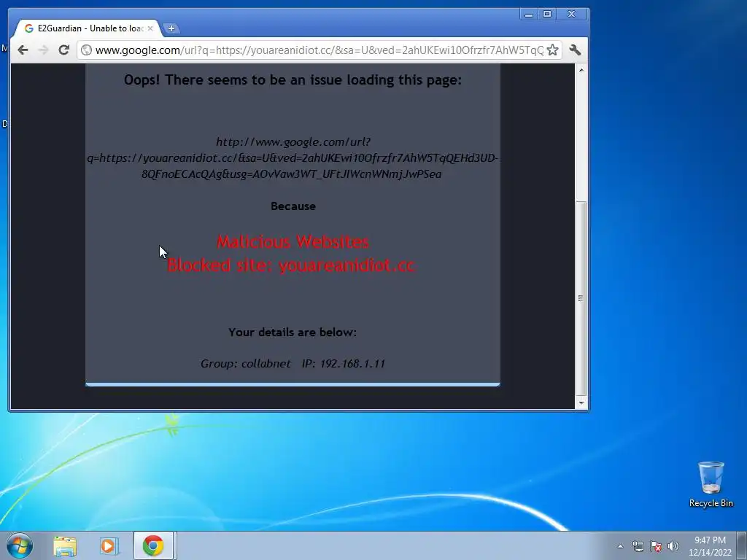
Task: Click the Chrome taskbar icon
Action: 153,545
